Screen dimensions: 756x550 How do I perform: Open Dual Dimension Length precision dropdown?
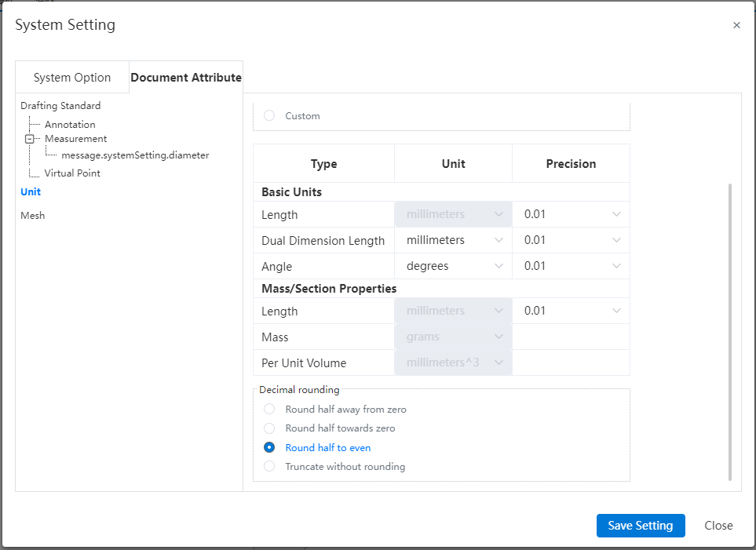(x=571, y=240)
